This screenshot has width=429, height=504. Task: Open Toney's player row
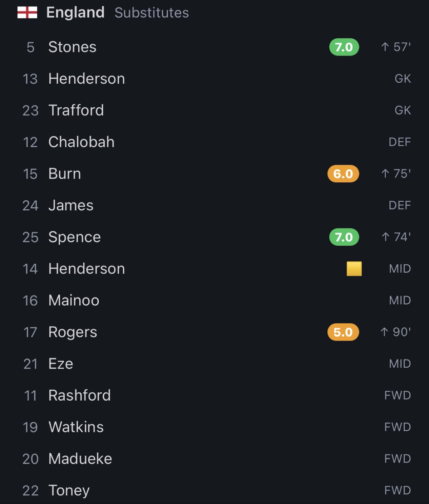coord(214,490)
